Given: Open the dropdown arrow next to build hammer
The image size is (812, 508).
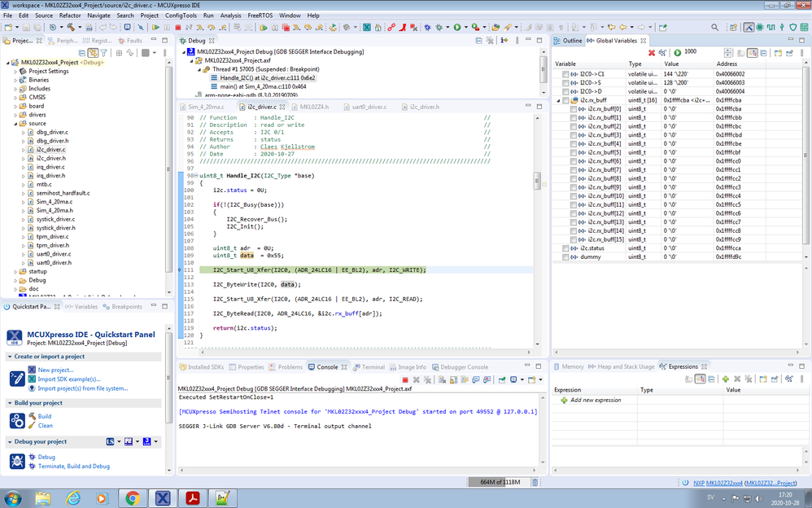Looking at the screenshot, I should 79,27.
